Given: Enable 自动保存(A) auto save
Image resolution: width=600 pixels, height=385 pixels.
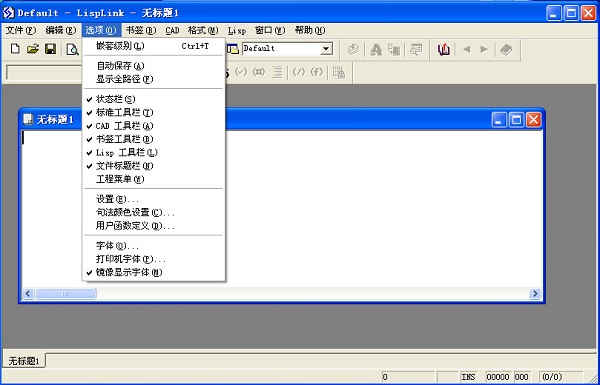Looking at the screenshot, I should click(153, 66).
